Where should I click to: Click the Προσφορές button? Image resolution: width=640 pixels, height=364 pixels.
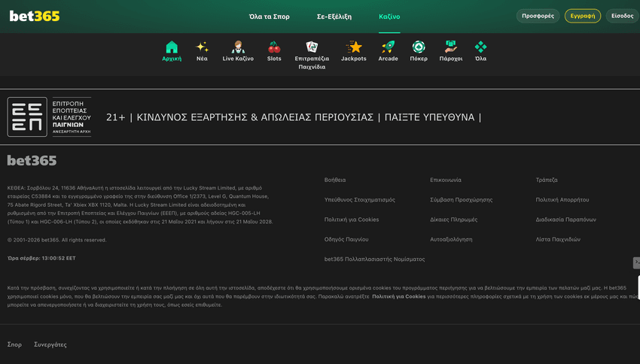[538, 16]
